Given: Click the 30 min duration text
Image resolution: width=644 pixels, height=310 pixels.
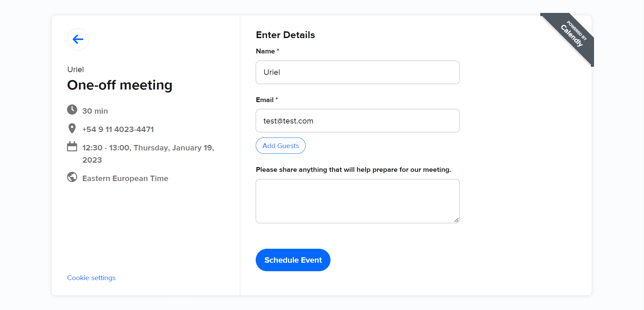Looking at the screenshot, I should [x=95, y=111].
